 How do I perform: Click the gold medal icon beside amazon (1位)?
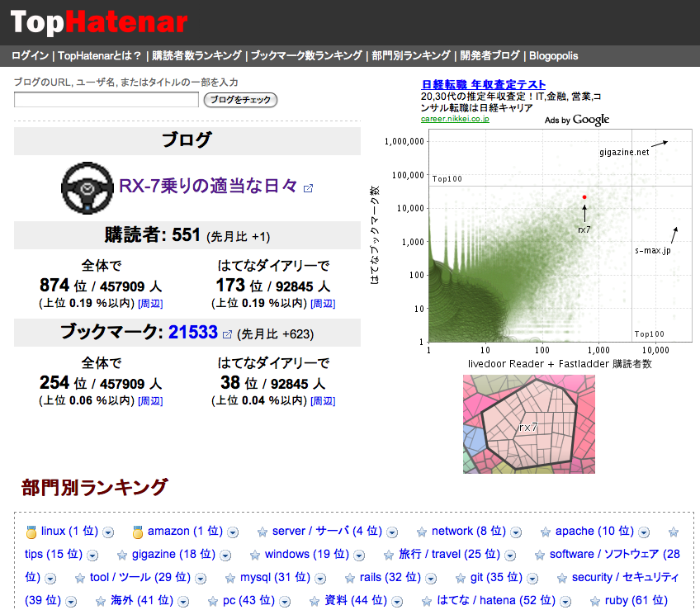coord(139,532)
